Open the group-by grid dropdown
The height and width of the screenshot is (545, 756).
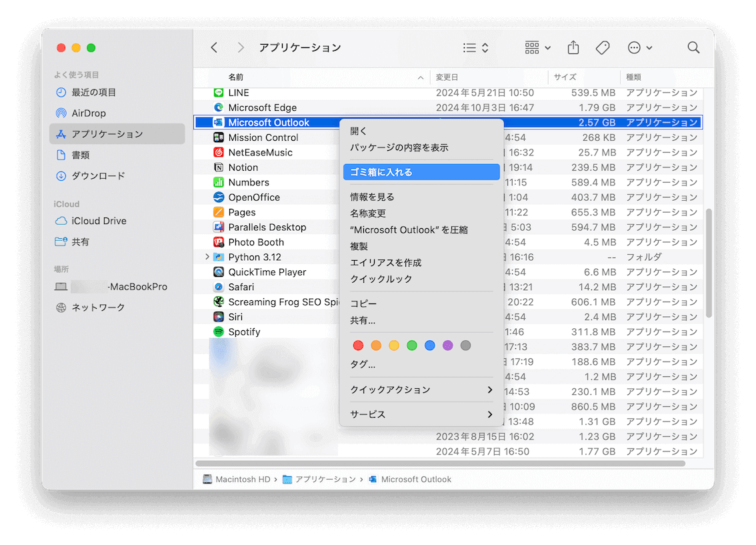click(x=537, y=47)
